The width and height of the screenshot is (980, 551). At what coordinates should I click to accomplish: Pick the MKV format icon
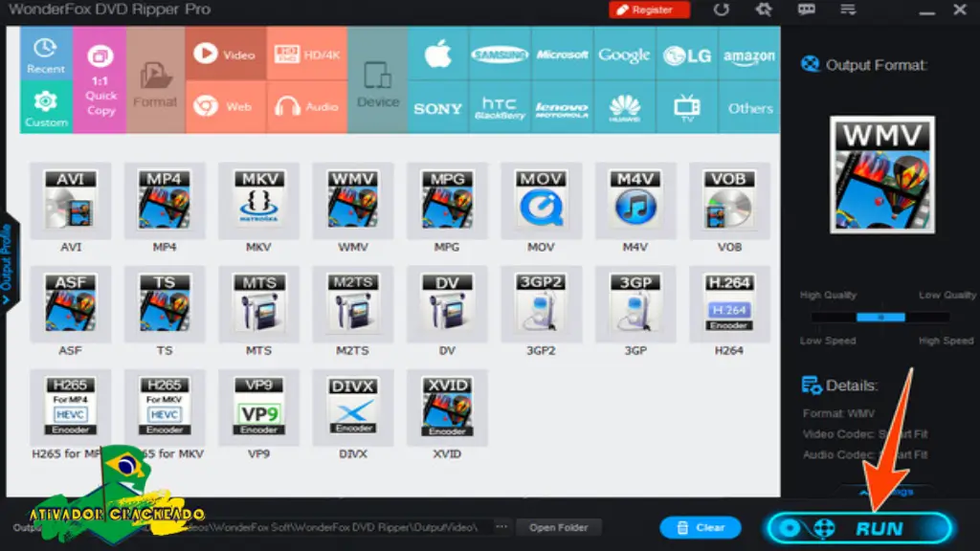tap(258, 201)
